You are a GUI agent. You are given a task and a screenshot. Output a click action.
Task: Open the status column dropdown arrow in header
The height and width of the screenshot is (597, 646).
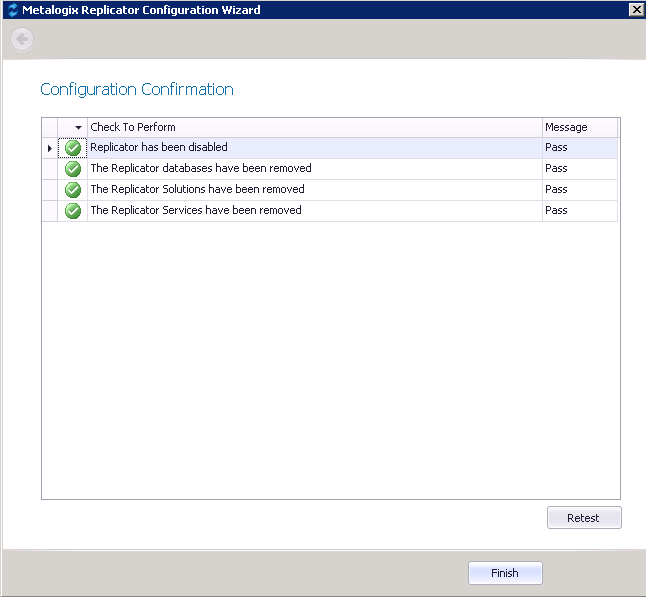coord(78,128)
